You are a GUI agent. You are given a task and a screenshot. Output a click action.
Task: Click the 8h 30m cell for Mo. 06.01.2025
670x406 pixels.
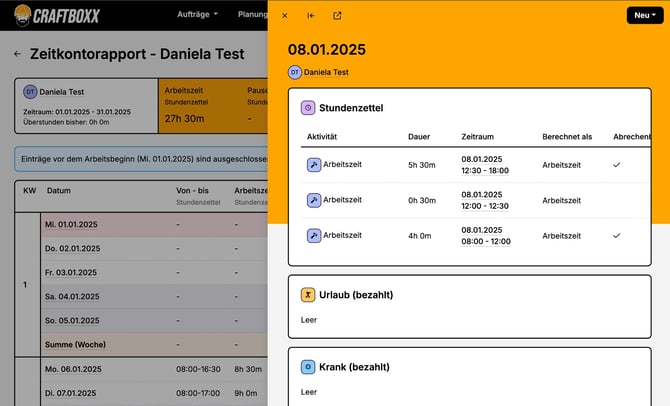pos(248,369)
